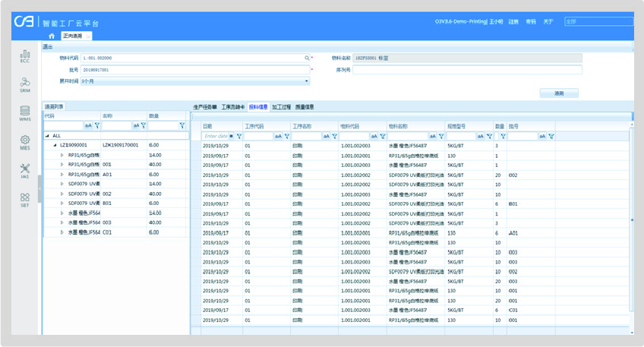Image resolution: width=644 pixels, height=347 pixels.
Task: Click the 关于 link in header
Action: tap(548, 22)
